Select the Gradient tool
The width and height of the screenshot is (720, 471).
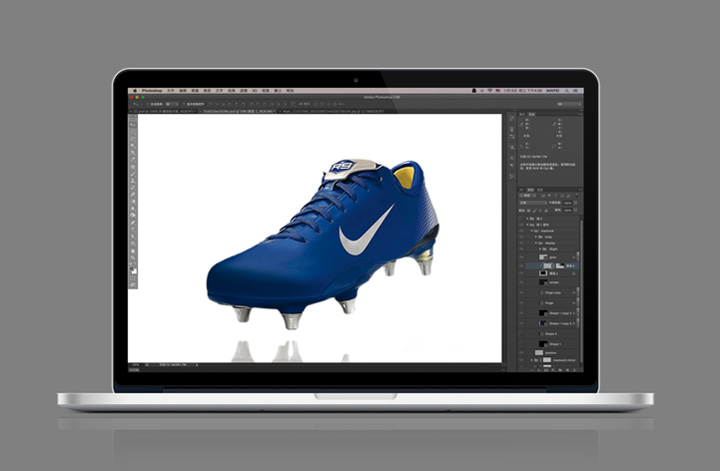pyautogui.click(x=133, y=202)
